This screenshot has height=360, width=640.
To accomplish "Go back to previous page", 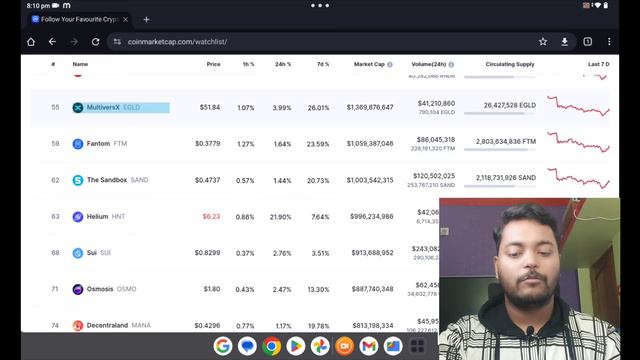I will (x=52, y=42).
